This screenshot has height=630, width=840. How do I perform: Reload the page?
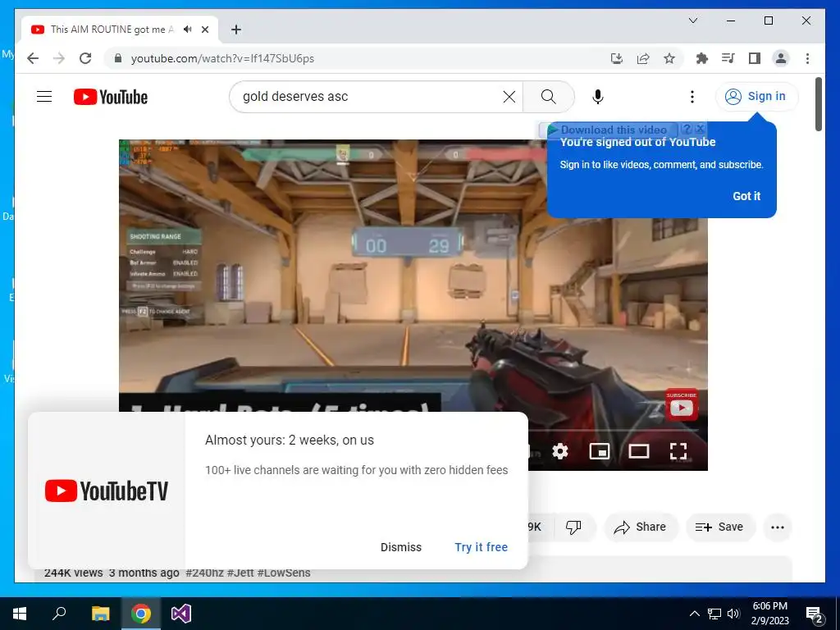coord(85,58)
